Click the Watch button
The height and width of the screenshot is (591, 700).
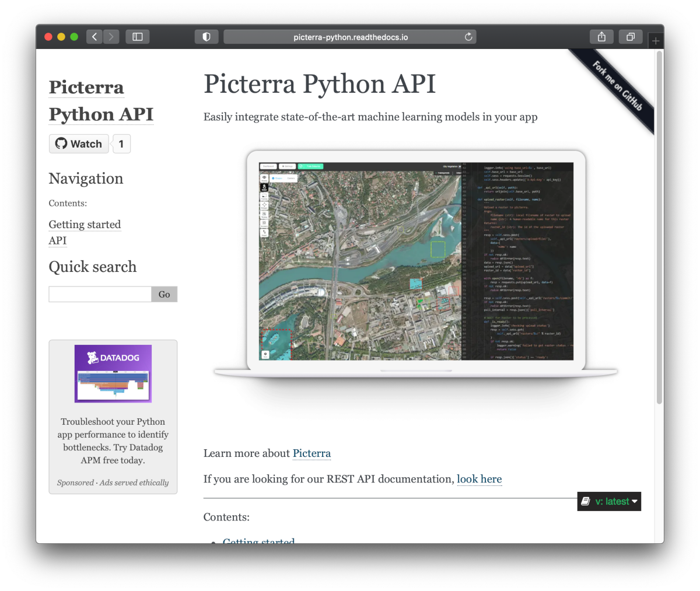[79, 144]
